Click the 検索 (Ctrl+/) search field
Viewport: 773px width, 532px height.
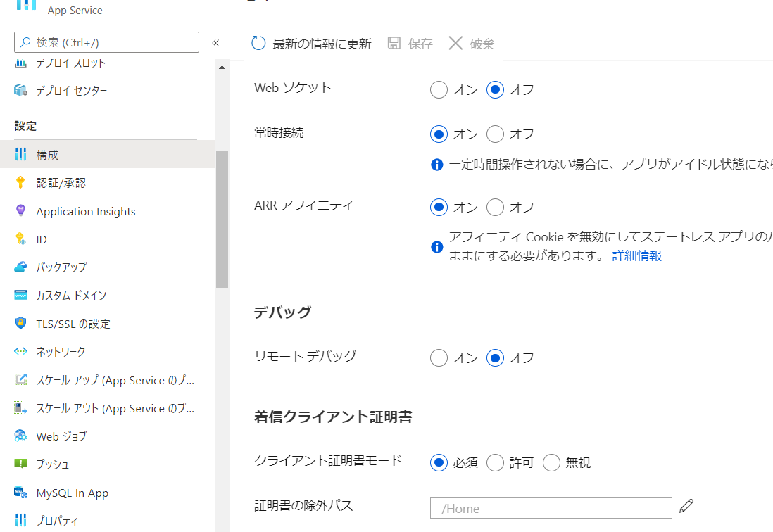(x=106, y=42)
